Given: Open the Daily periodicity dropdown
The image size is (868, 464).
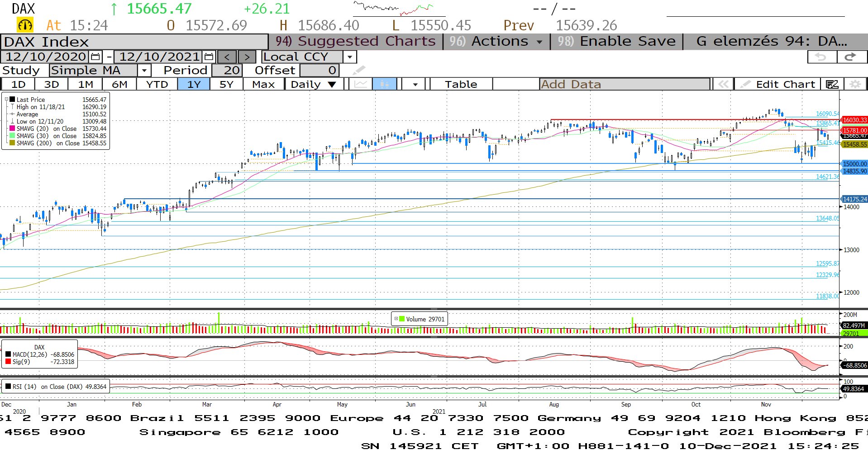Looking at the screenshot, I should (314, 84).
